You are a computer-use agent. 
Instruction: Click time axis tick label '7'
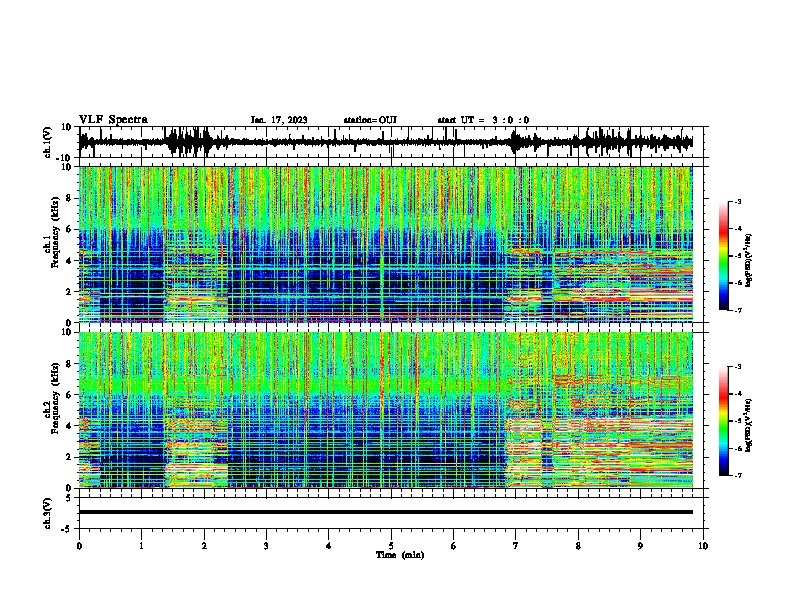(516, 546)
